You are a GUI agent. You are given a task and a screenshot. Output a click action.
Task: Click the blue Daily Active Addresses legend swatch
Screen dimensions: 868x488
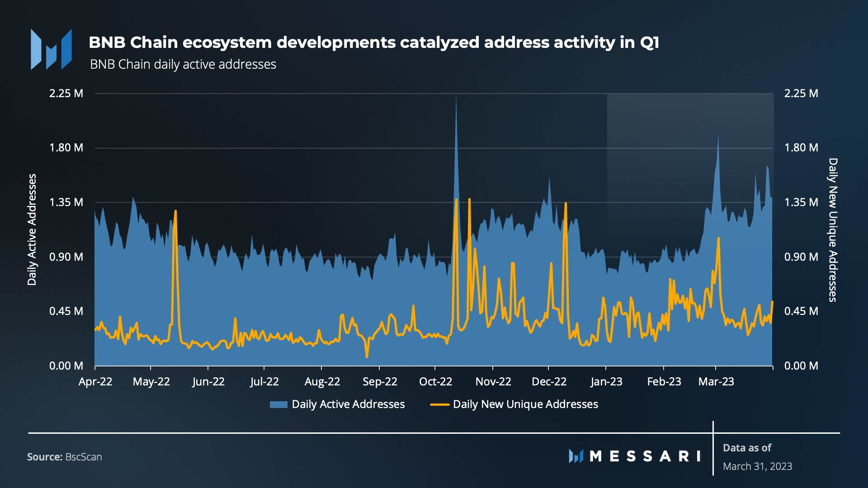278,404
